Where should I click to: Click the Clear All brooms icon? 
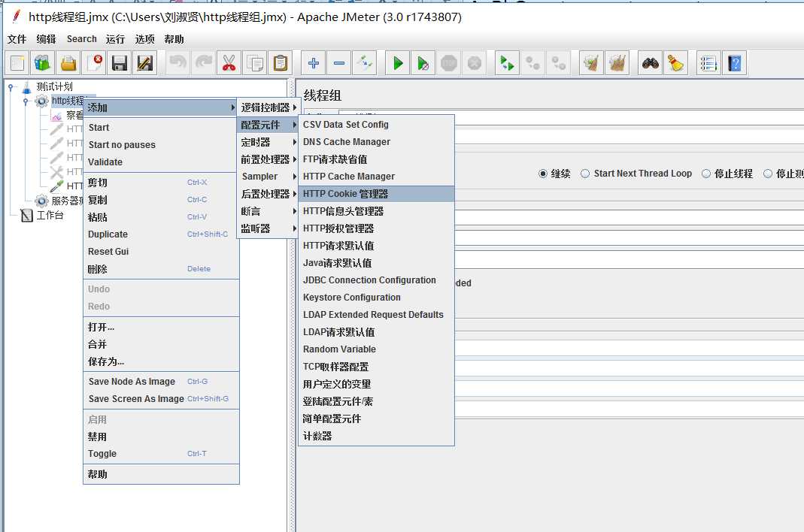[x=617, y=64]
